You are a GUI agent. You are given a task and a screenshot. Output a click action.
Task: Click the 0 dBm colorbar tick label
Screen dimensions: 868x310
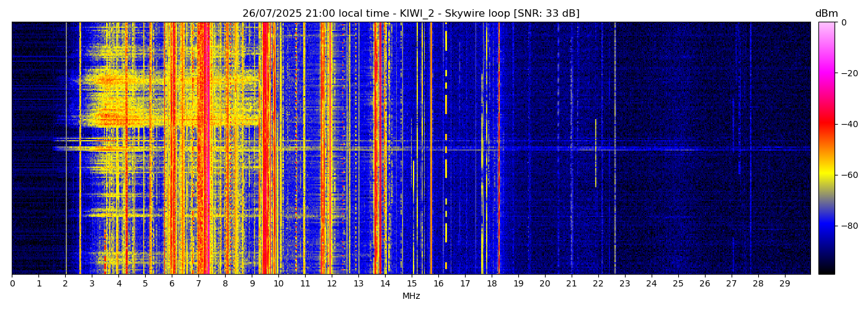pos(843,22)
